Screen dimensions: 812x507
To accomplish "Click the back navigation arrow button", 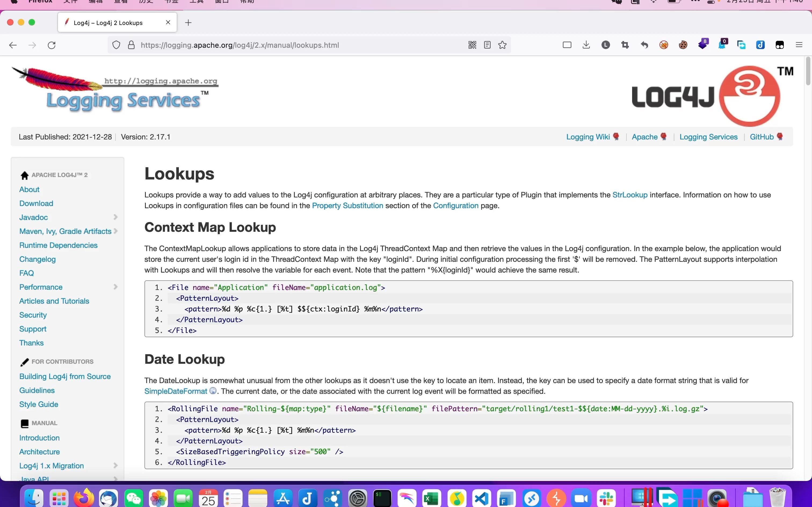I will [13, 45].
